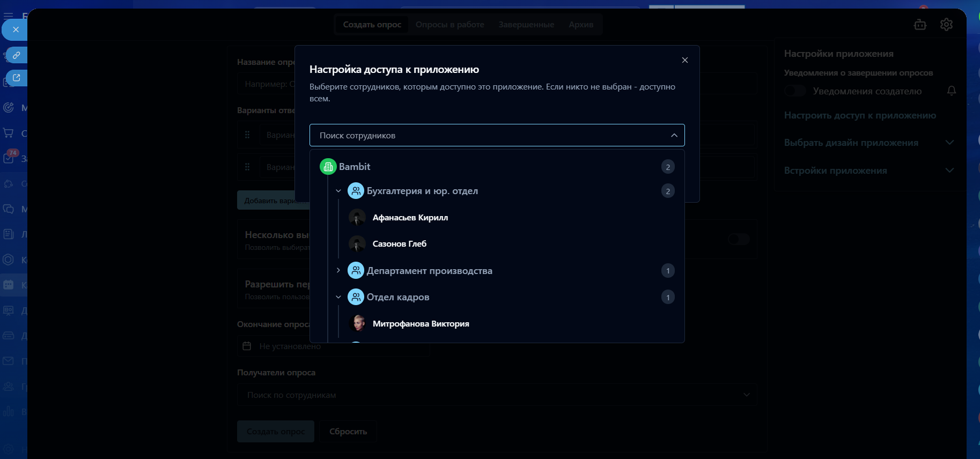Click the blue link icon button on the left edge
Viewport: 980px width, 459px height.
point(16,55)
